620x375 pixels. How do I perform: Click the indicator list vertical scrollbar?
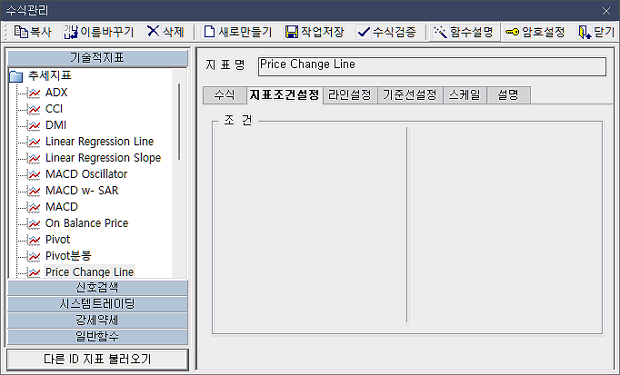[179, 121]
